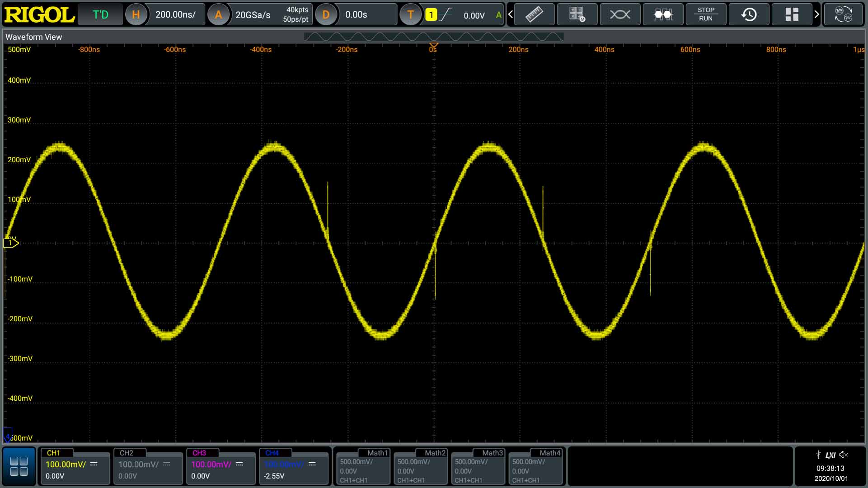Image resolution: width=868 pixels, height=488 pixels.
Task: Activate the XY display mode icon
Action: (x=619, y=14)
